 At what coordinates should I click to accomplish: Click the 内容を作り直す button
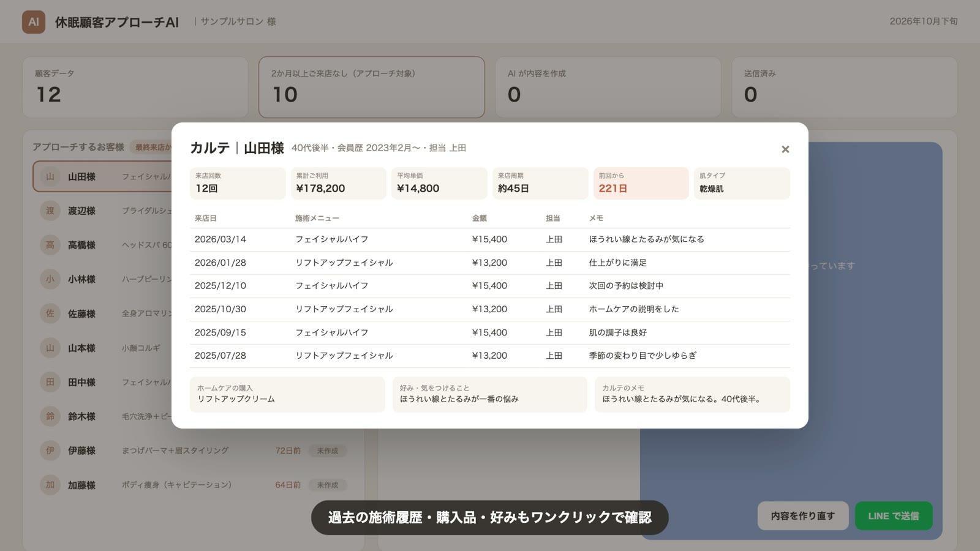(803, 516)
